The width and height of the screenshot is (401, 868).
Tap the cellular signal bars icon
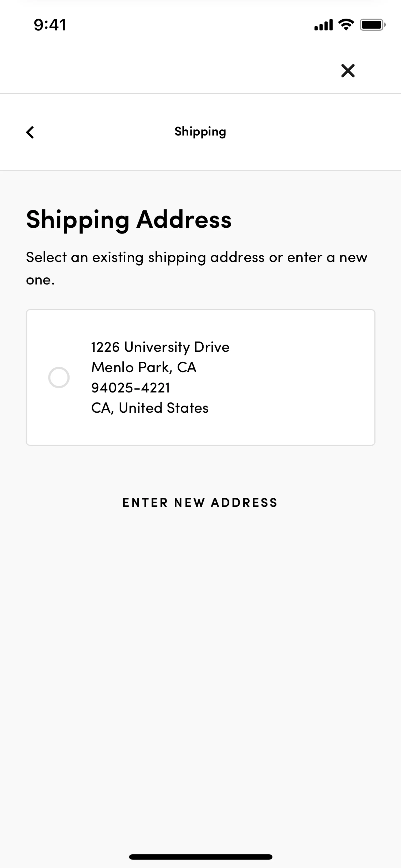point(323,25)
